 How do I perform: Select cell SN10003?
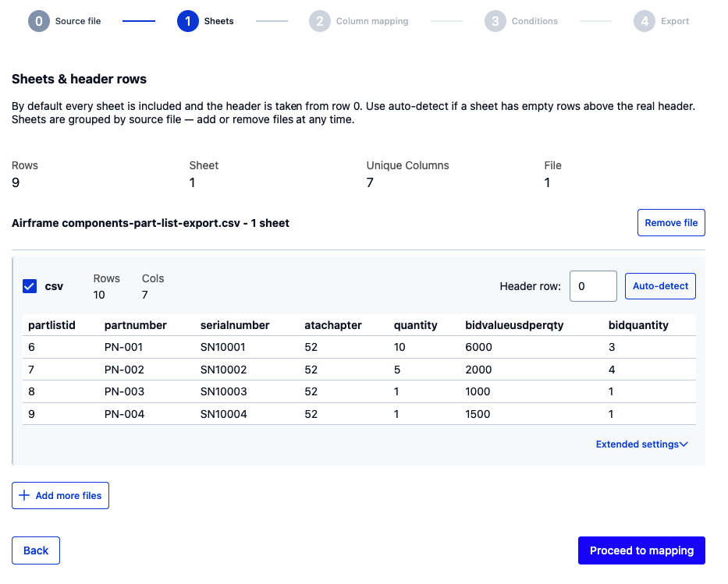point(224,391)
